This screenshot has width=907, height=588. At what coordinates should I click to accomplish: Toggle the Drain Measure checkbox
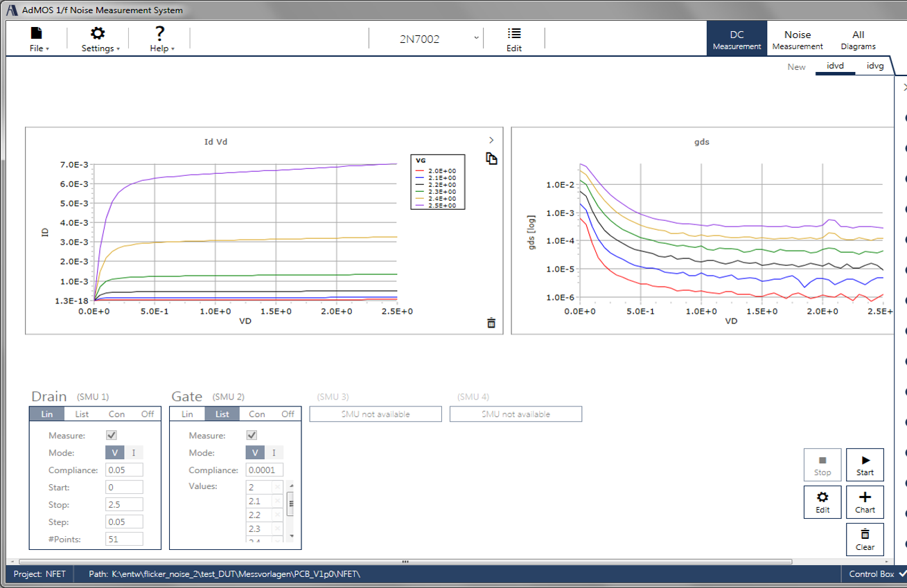111,436
